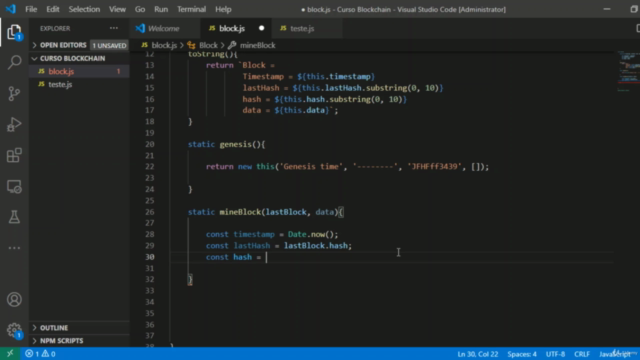Click the UTF-8 encoding status item
The height and width of the screenshot is (360, 640).
555,354
